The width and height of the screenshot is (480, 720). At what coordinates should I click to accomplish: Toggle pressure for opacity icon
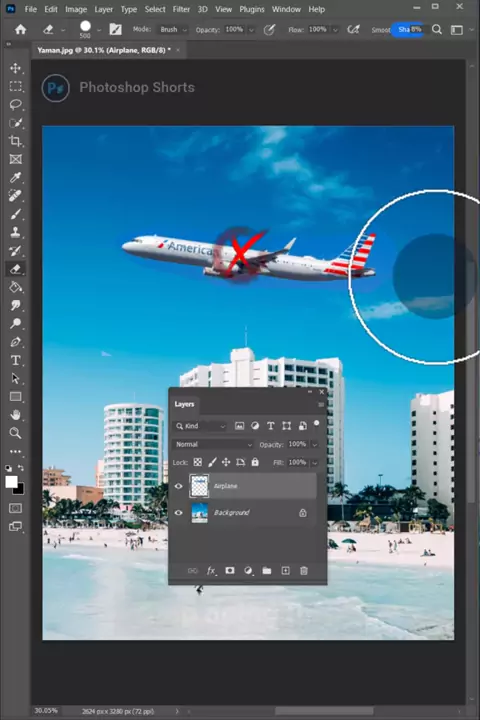tap(270, 30)
